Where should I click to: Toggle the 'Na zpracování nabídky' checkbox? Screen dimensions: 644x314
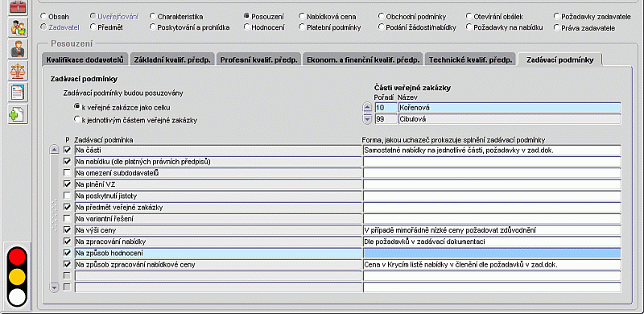68,242
